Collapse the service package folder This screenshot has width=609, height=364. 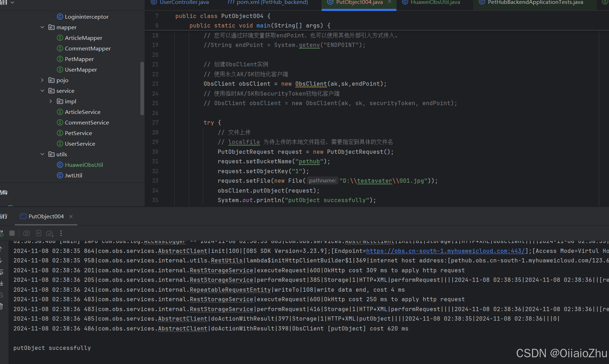click(42, 91)
